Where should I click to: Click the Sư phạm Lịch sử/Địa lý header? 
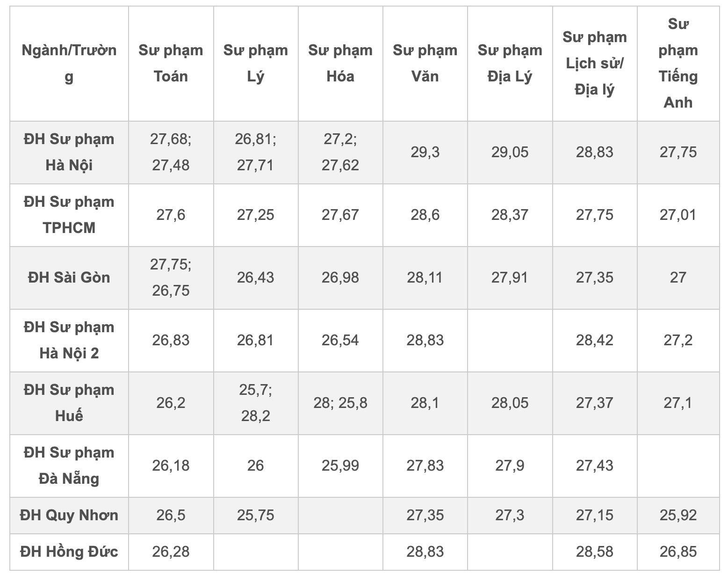click(x=594, y=63)
